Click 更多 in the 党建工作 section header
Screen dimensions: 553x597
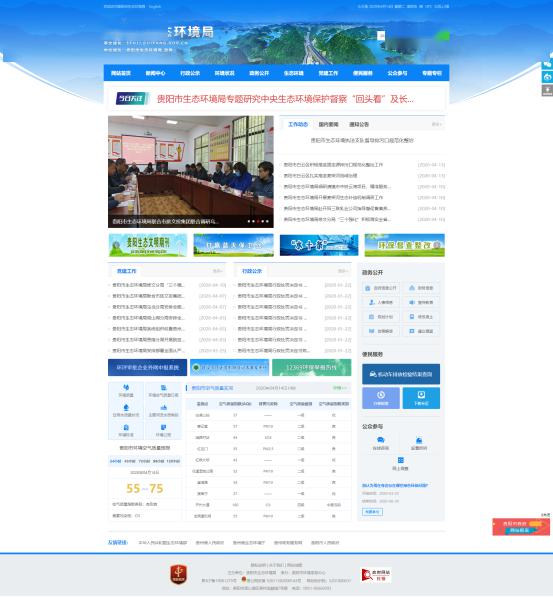(x=217, y=271)
